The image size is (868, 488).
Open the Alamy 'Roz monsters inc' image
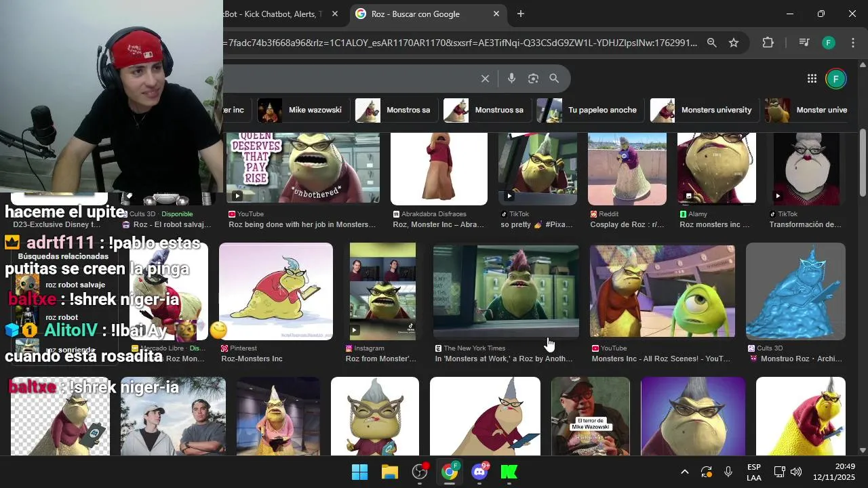pos(717,169)
